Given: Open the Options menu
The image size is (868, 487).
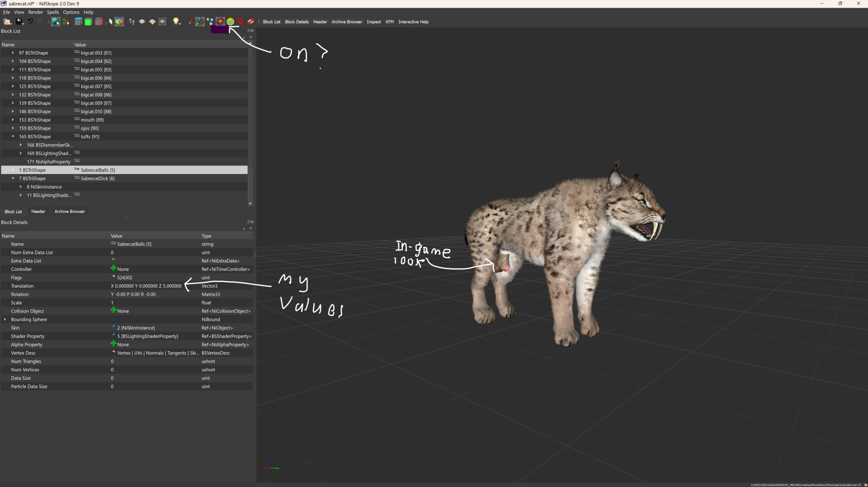Looking at the screenshot, I should click(x=71, y=12).
